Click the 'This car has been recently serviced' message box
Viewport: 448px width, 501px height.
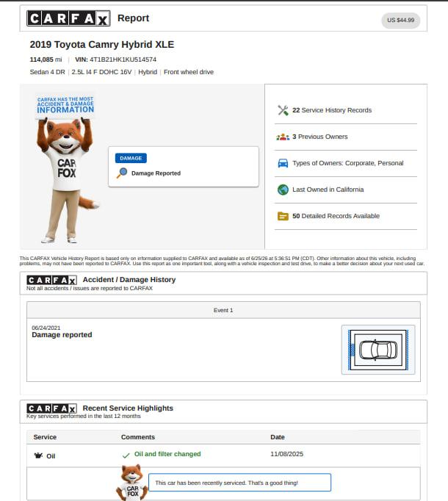(239, 483)
